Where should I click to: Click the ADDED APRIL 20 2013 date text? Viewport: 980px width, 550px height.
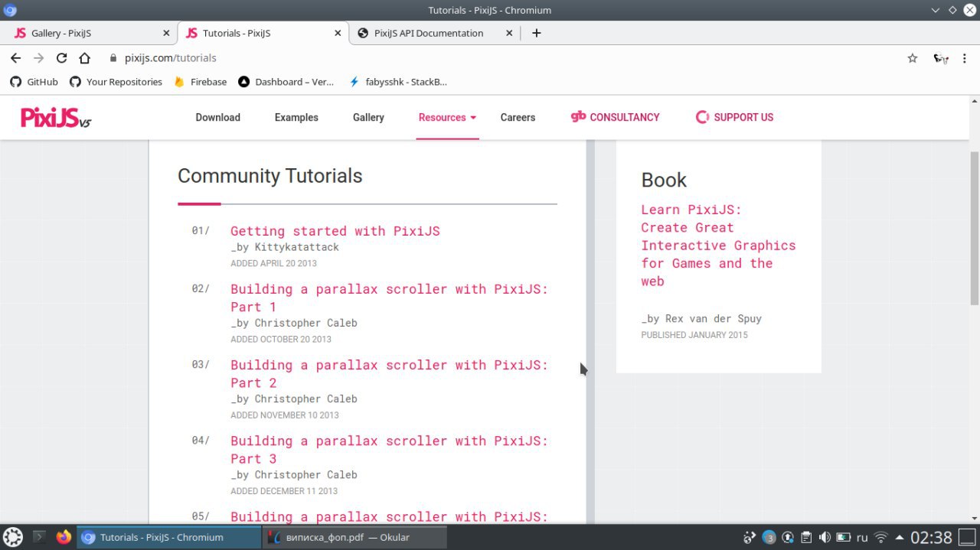click(273, 263)
